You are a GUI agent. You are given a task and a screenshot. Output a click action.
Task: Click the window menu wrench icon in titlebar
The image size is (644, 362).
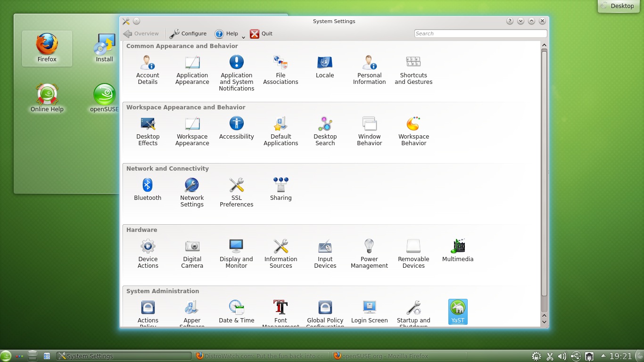pos(126,21)
